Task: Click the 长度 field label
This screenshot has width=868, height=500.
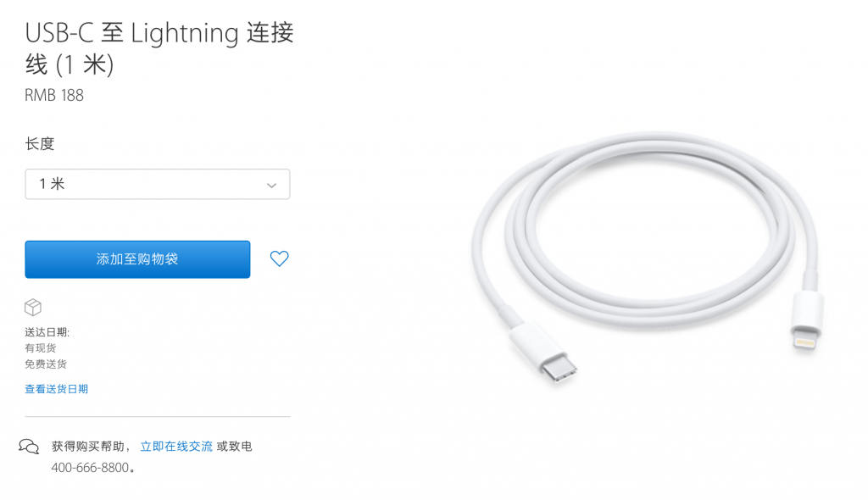Action: tap(40, 144)
